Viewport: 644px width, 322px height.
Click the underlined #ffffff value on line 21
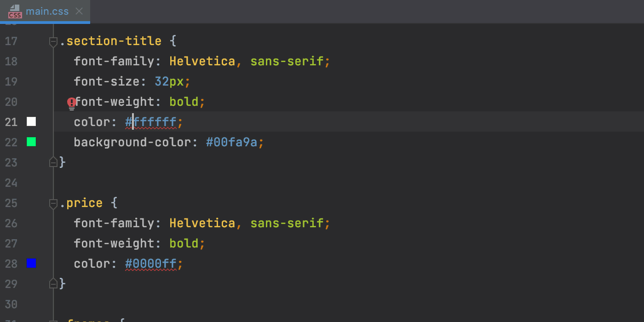[x=151, y=121]
